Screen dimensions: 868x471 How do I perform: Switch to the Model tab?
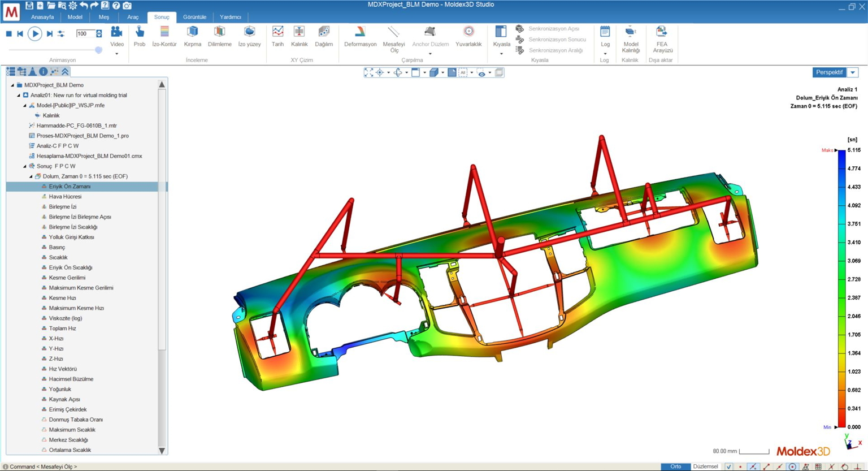click(x=75, y=17)
